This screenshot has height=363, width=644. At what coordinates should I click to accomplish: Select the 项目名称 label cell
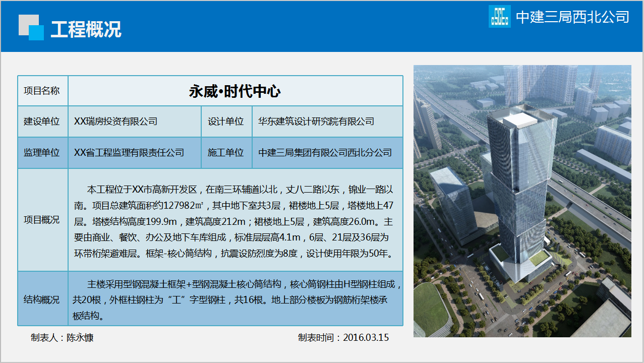click(x=43, y=91)
